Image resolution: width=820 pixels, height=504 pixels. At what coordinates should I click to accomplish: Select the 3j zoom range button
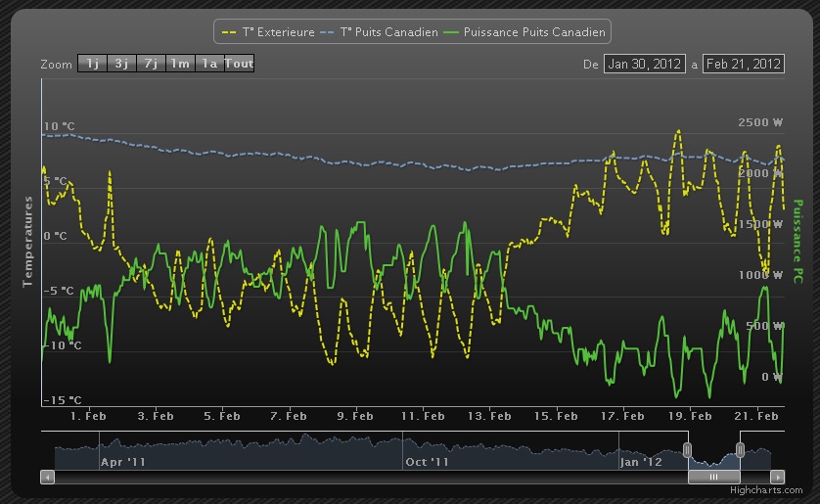pyautogui.click(x=122, y=64)
